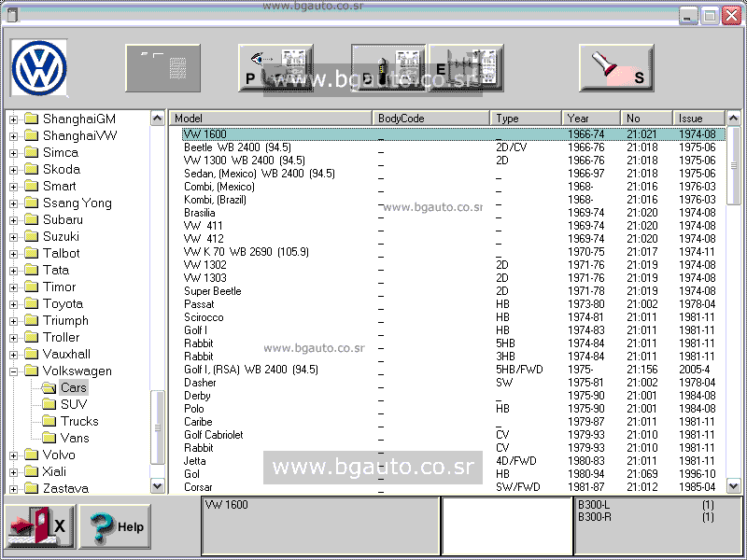Click the ShanghaiGM folder icon
The height and width of the screenshot is (560, 747).
pyautogui.click(x=32, y=119)
